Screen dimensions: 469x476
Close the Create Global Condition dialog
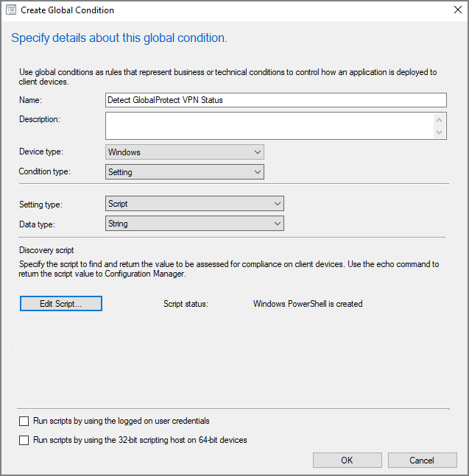click(458, 10)
